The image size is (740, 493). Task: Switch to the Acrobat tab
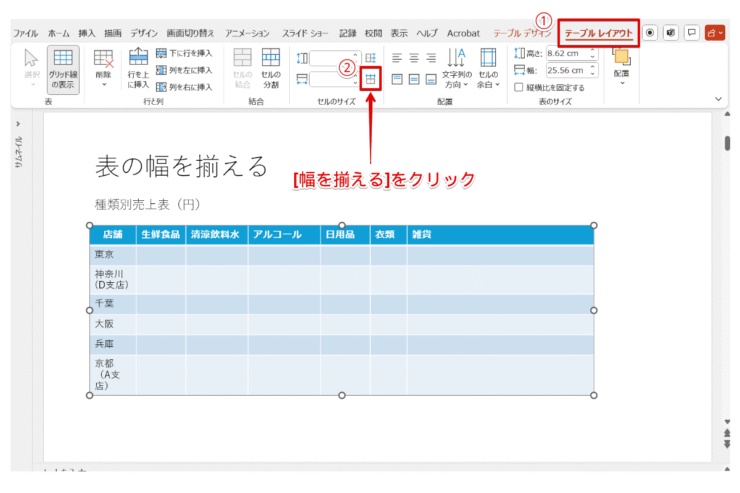tap(463, 33)
